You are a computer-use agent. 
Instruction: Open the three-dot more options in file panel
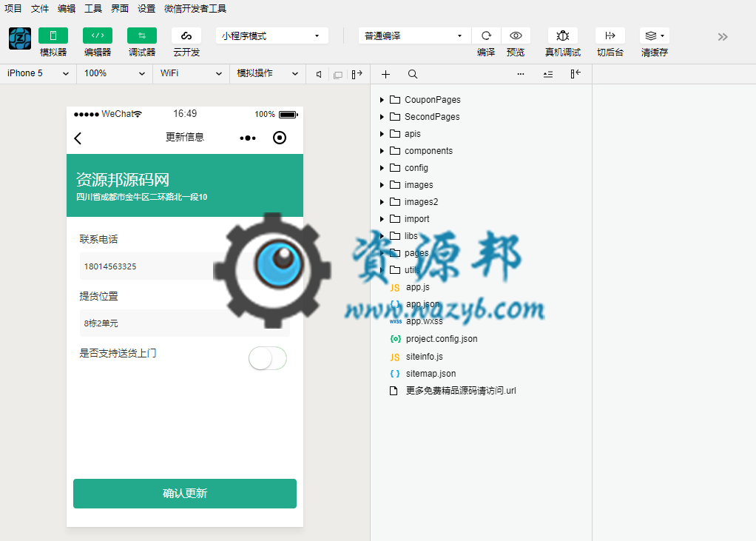(x=521, y=74)
